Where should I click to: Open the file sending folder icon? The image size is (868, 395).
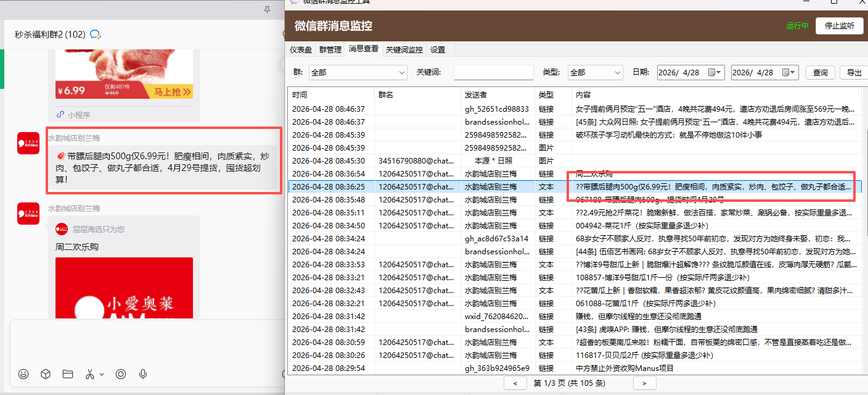click(68, 374)
